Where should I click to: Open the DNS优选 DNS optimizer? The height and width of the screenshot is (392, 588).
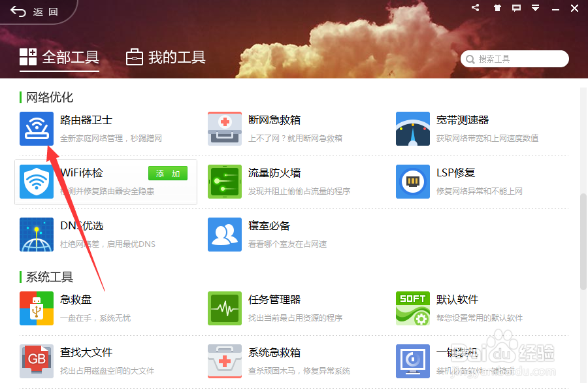37,235
